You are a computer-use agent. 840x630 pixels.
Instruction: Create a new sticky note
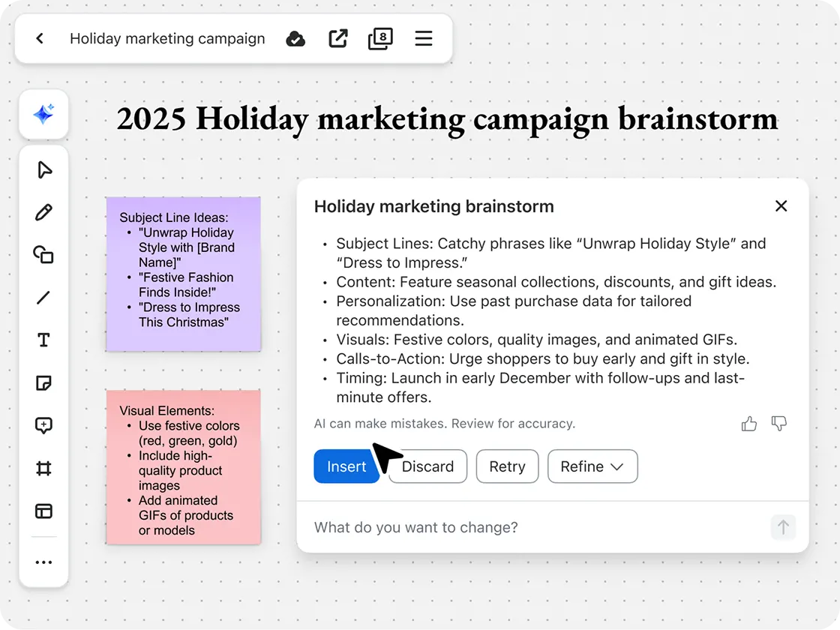click(43, 382)
